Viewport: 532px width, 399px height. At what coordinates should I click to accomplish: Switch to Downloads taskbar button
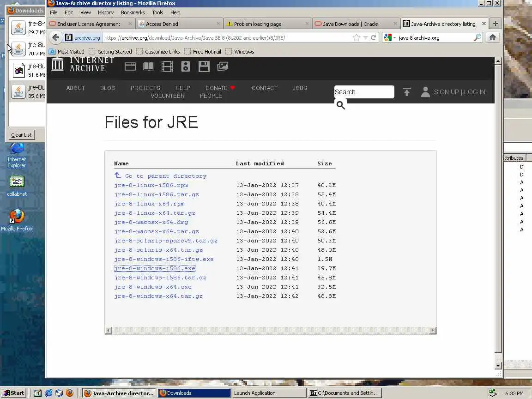[194, 393]
